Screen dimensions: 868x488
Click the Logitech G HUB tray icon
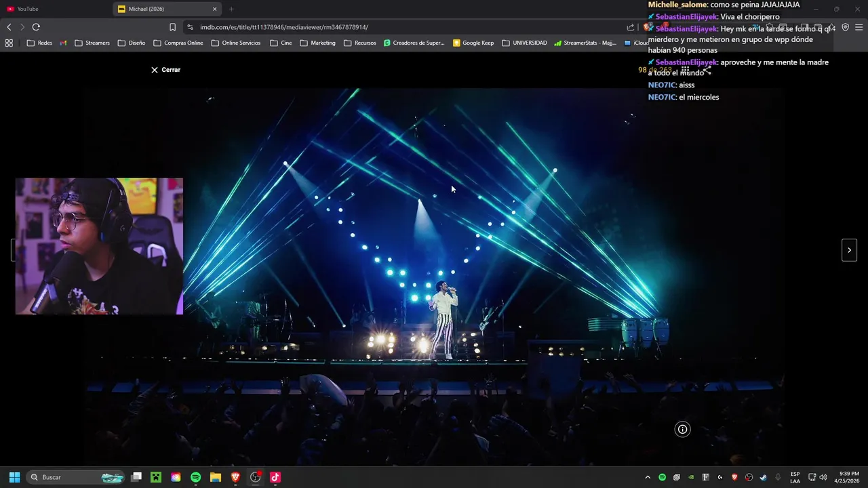click(720, 477)
